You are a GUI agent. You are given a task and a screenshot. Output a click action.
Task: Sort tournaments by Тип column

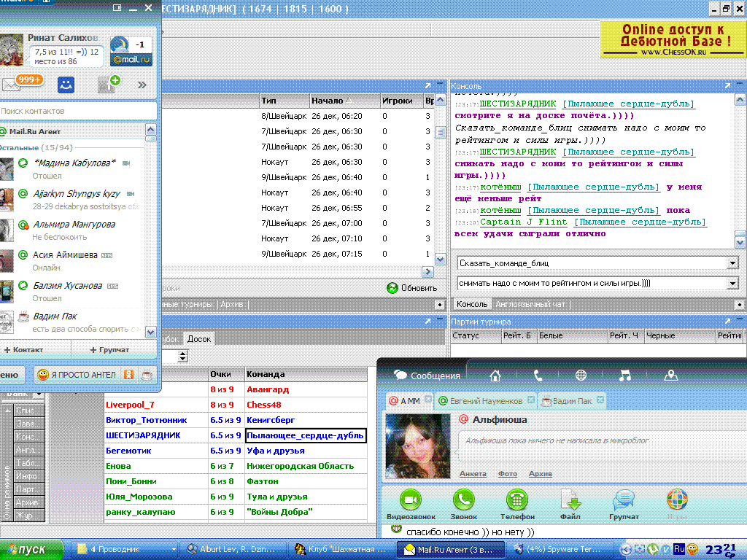click(284, 101)
